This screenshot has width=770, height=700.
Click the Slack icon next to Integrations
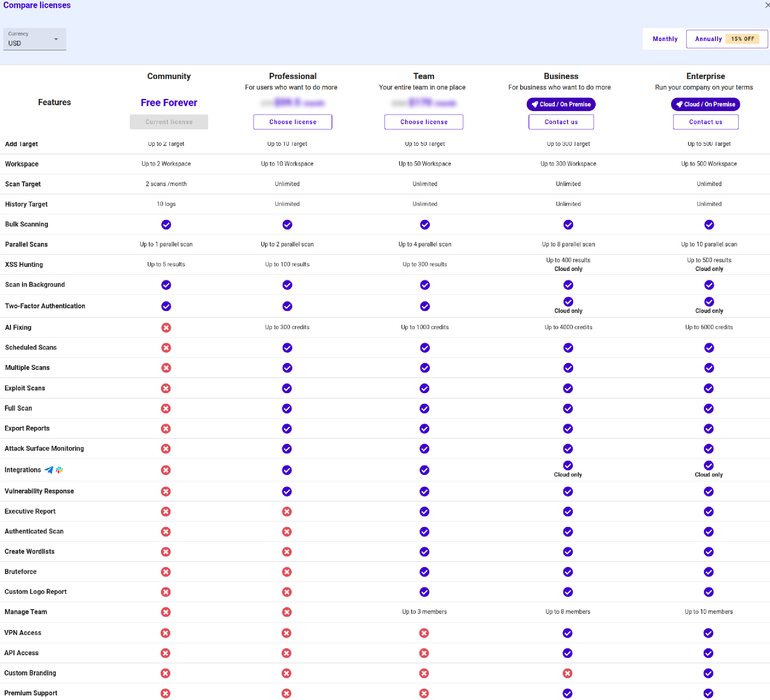pyautogui.click(x=59, y=470)
